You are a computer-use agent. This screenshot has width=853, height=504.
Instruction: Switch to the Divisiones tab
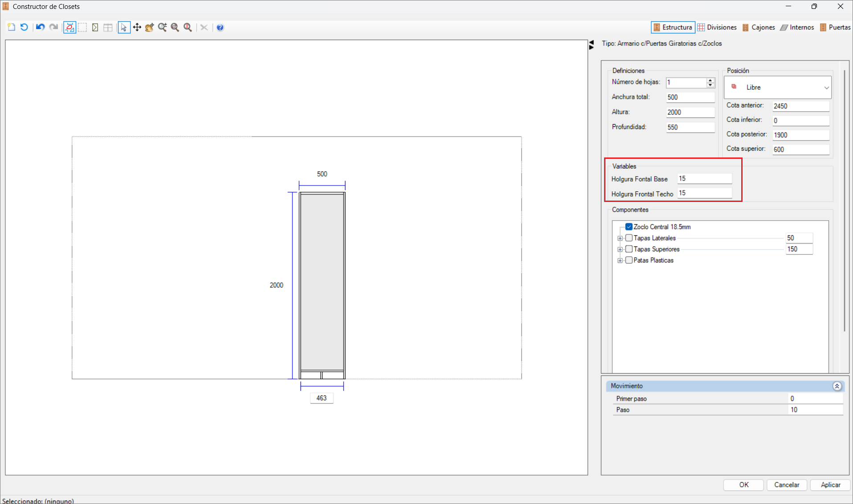717,28
